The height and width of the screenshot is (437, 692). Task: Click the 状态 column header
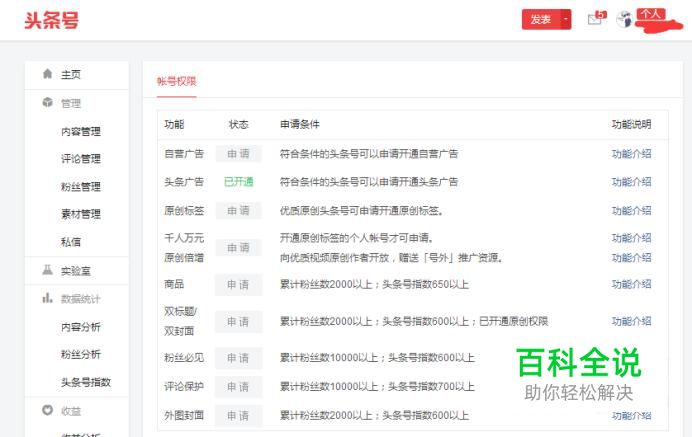click(238, 124)
